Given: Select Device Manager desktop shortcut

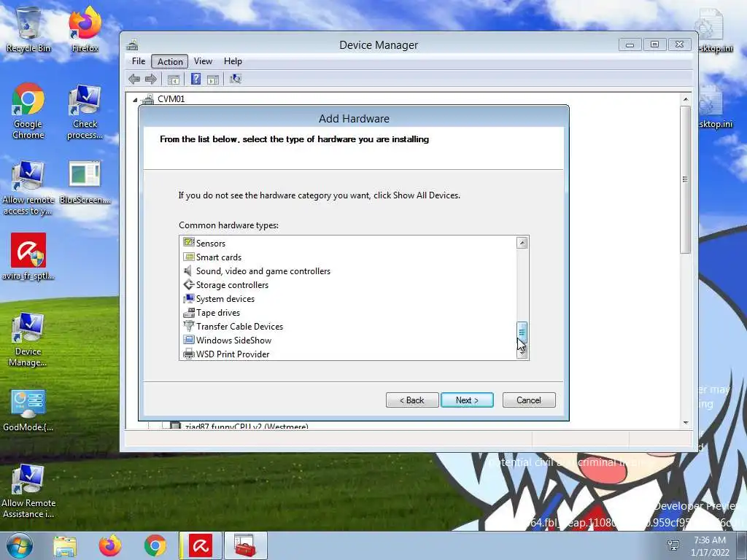Looking at the screenshot, I should tap(28, 339).
